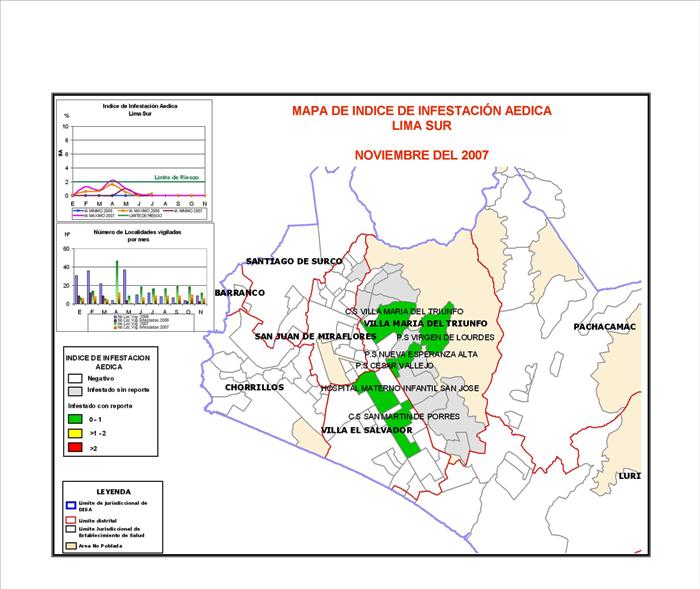Click the yellow '>1 - 2' legend swatch
Image resolution: width=700 pixels, height=589 pixels.
(75, 433)
